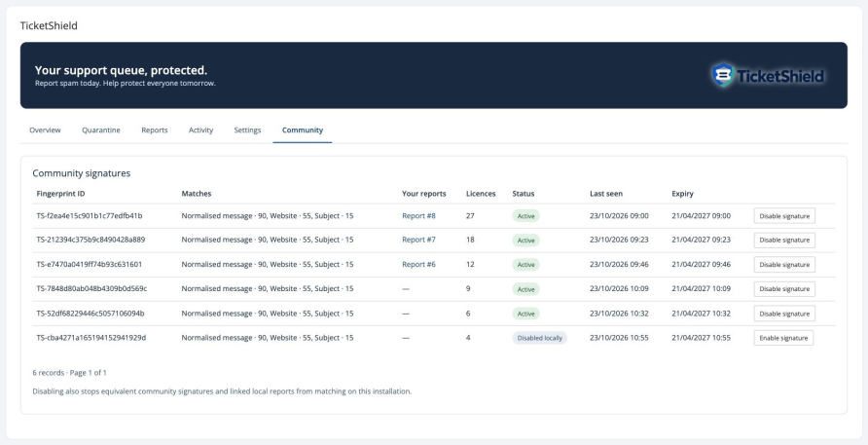
Task: Click the TicketShield page title
Action: [49, 25]
